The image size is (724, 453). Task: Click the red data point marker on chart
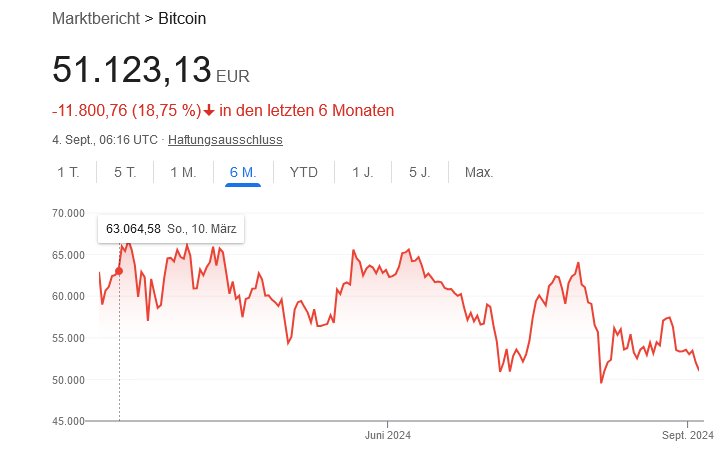tap(119, 271)
